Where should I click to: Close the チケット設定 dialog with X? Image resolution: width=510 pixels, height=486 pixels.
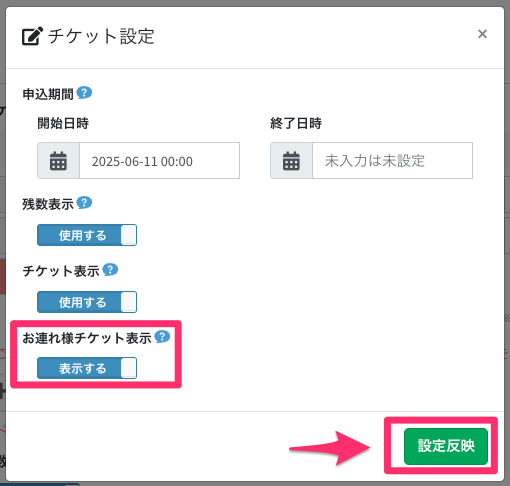482,34
